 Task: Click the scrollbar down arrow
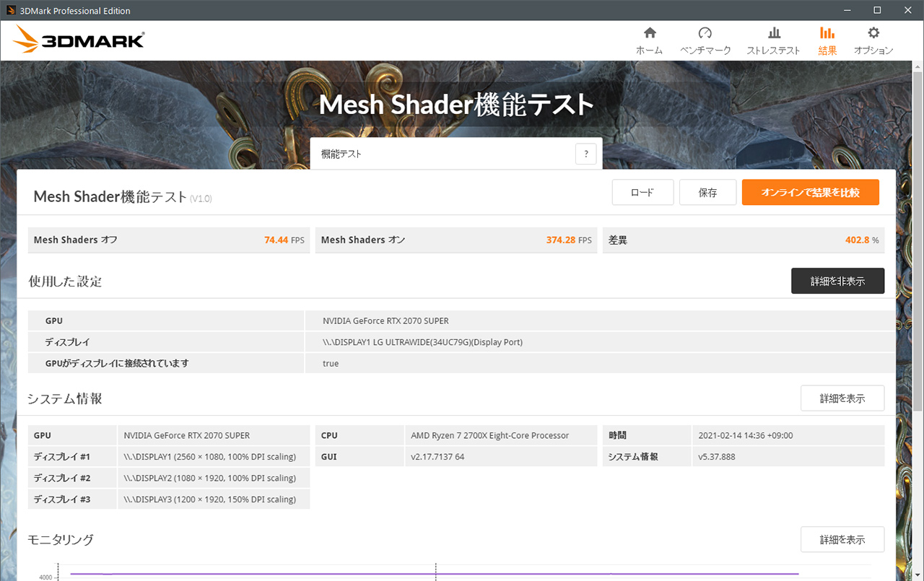918,575
